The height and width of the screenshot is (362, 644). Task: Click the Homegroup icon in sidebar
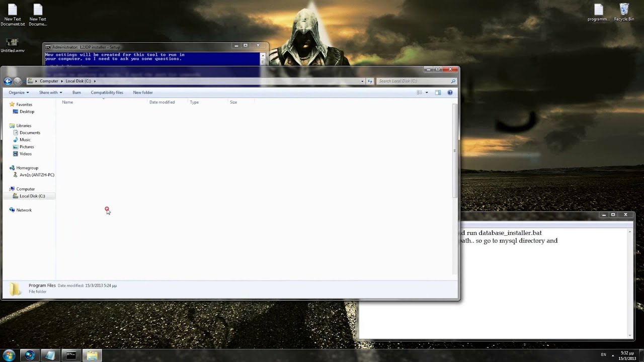coord(12,168)
